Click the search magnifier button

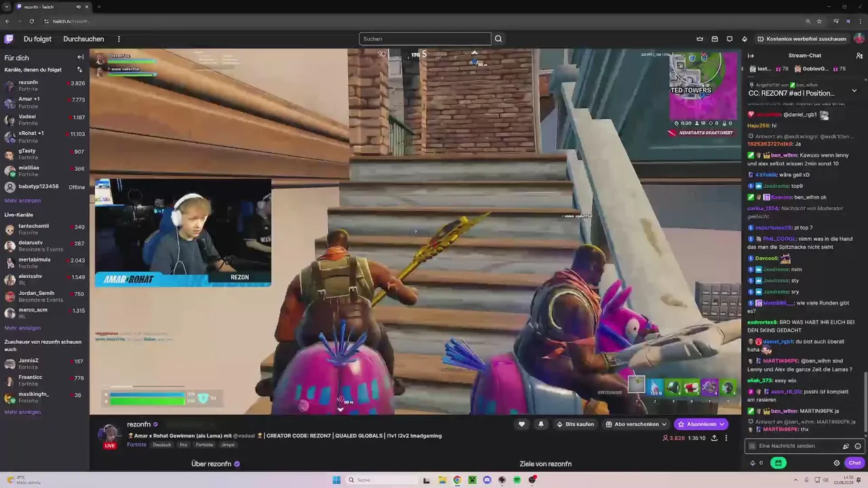coord(498,39)
